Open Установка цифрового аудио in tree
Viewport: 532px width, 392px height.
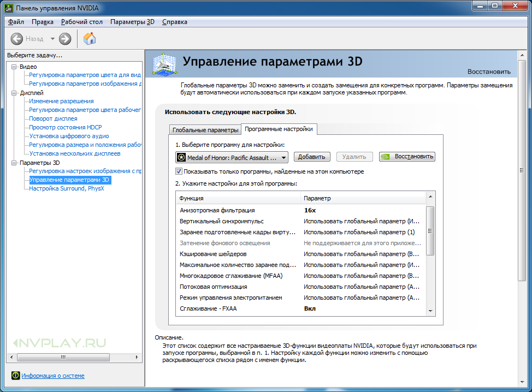point(69,136)
